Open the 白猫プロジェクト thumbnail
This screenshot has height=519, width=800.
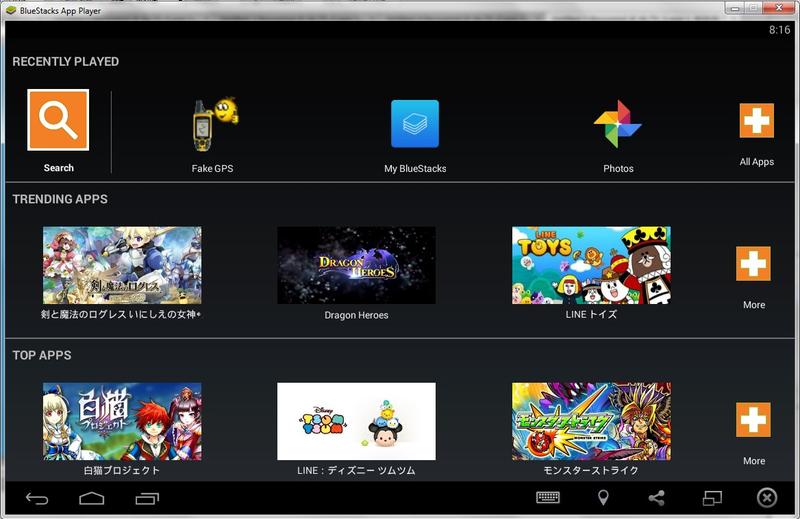122,422
